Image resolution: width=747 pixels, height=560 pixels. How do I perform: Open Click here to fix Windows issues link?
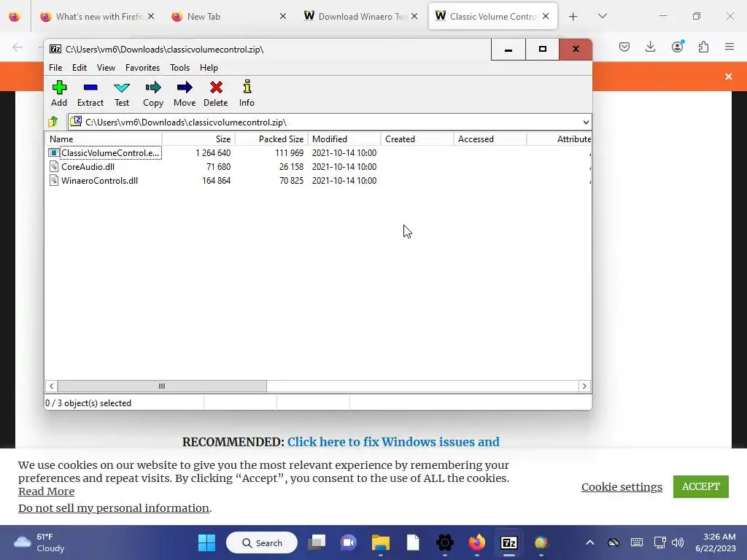[x=393, y=442]
